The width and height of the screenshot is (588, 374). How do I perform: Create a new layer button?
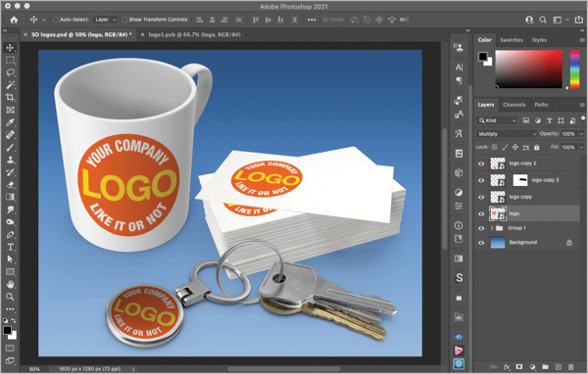coord(559,367)
